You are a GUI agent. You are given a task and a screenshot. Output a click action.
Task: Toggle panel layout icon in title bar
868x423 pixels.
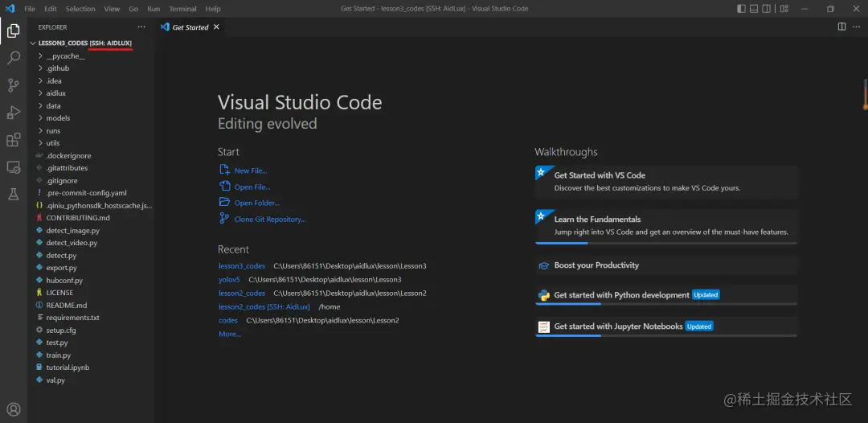click(754, 8)
